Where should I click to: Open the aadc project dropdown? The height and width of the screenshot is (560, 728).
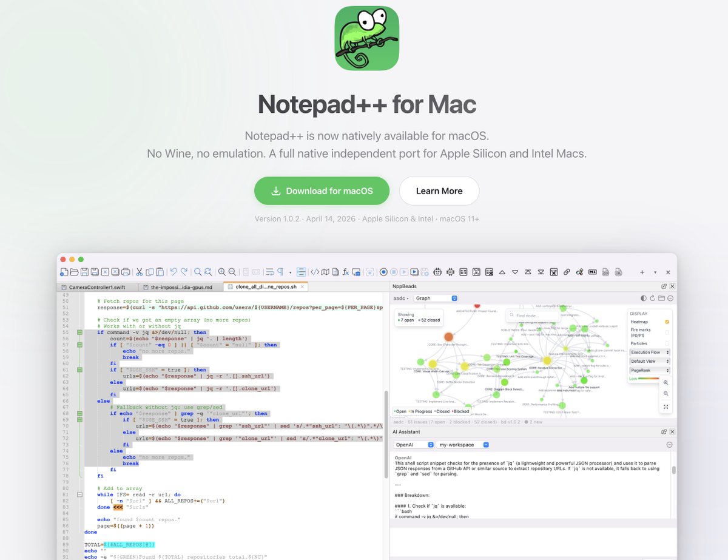point(402,299)
